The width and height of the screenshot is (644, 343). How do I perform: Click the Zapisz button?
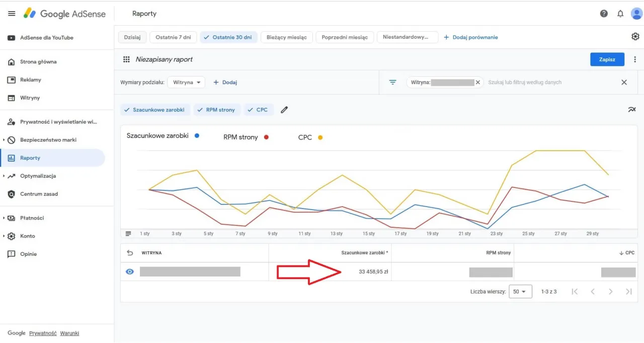coord(607,59)
